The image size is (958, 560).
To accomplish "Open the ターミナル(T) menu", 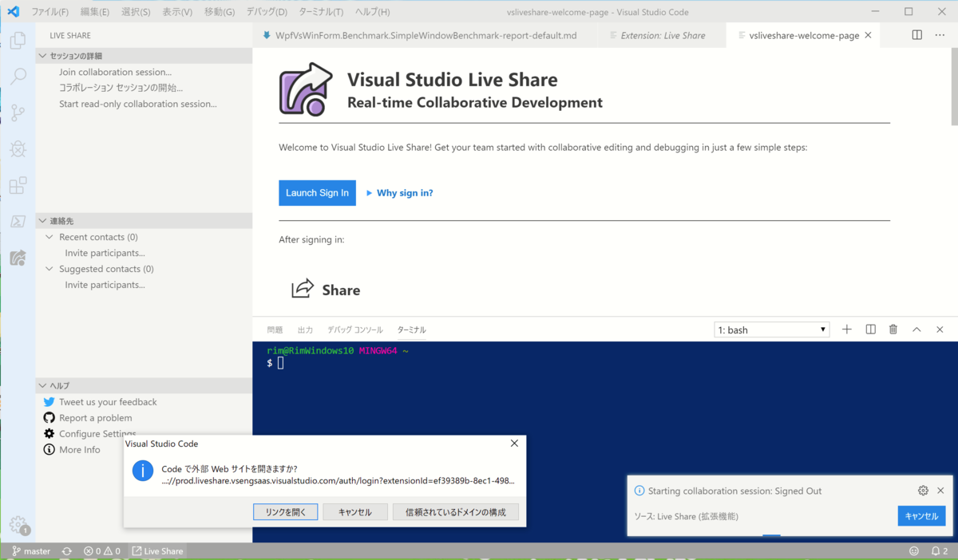I will pos(321,12).
